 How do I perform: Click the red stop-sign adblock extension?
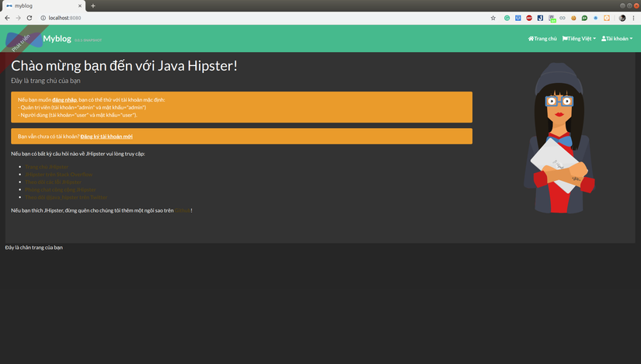click(x=529, y=18)
